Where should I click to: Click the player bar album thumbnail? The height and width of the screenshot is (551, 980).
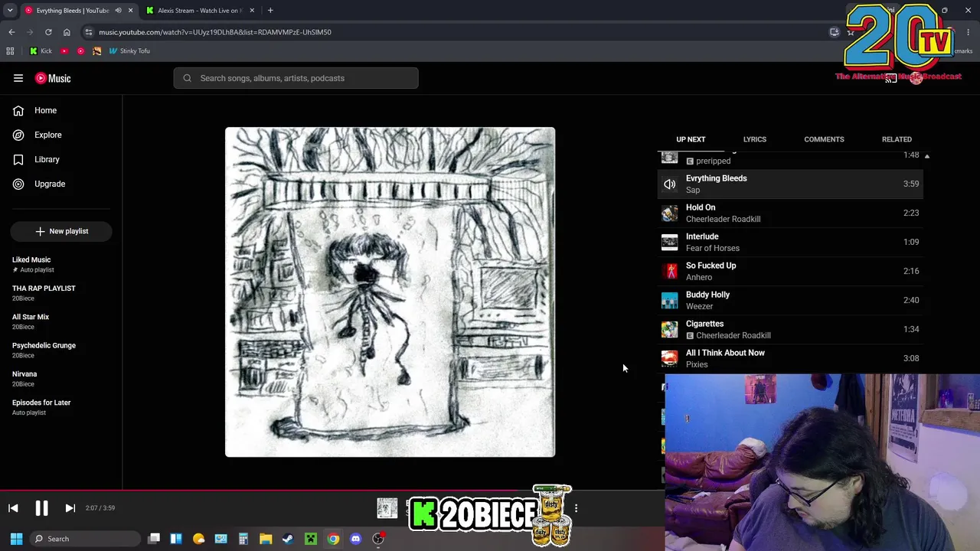tap(387, 508)
